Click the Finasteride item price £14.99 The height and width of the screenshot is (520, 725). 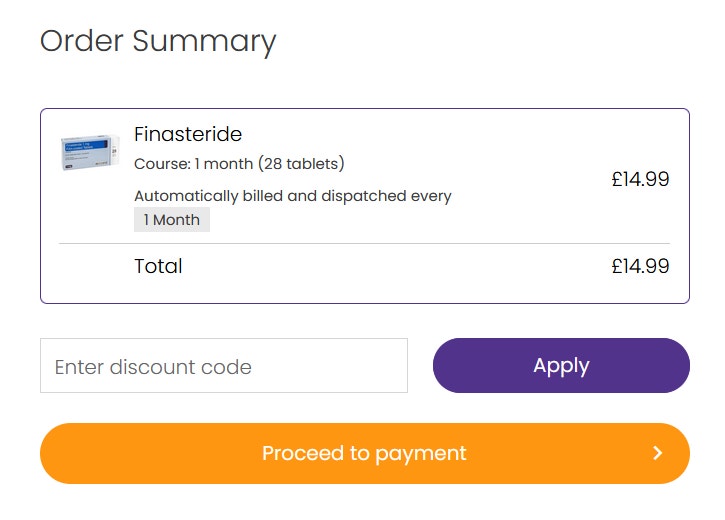640,179
